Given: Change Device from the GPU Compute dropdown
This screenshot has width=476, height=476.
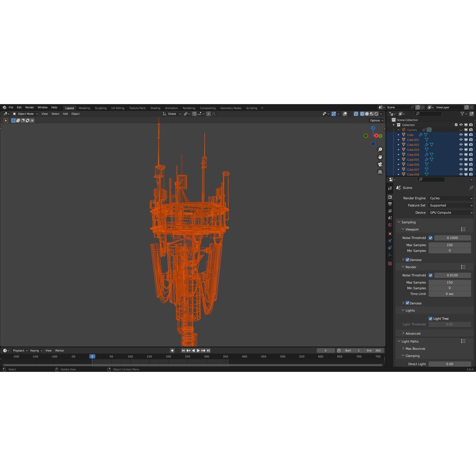Looking at the screenshot, I should (x=450, y=212).
